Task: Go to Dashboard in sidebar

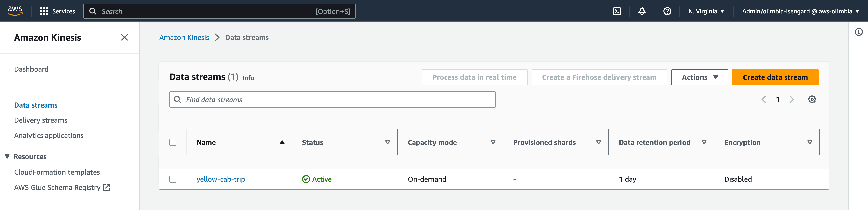Action: tap(31, 69)
